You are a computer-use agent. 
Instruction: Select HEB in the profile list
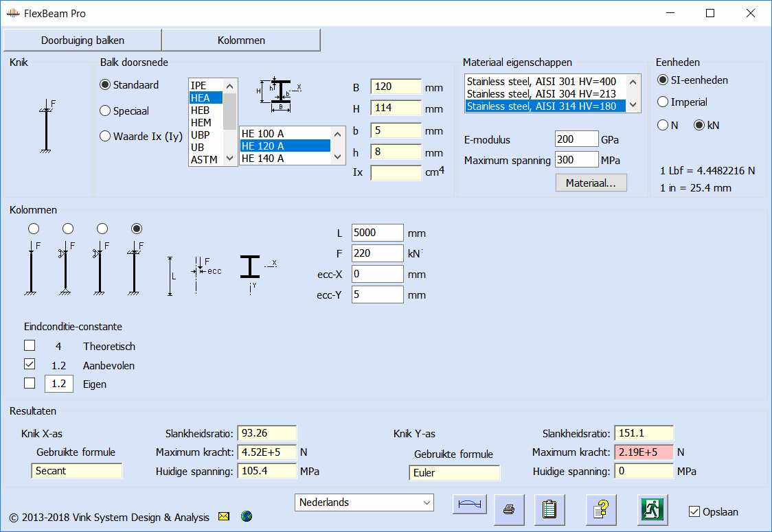[x=206, y=111]
